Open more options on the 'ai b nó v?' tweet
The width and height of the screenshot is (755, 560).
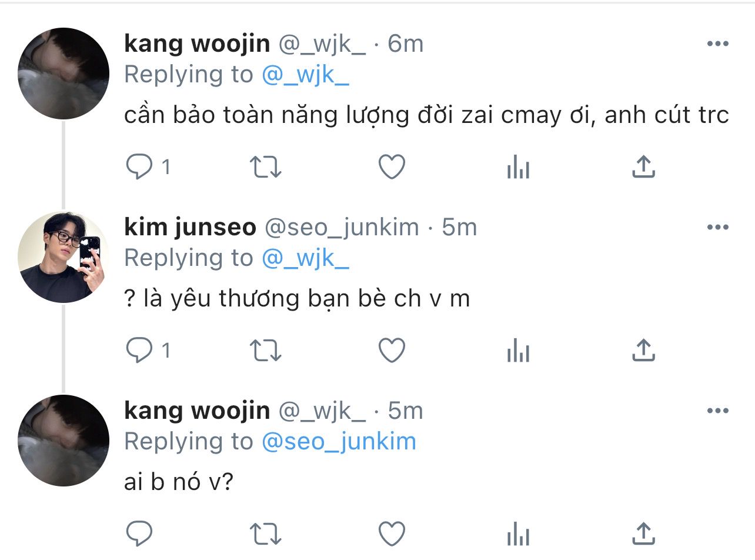[x=717, y=411]
